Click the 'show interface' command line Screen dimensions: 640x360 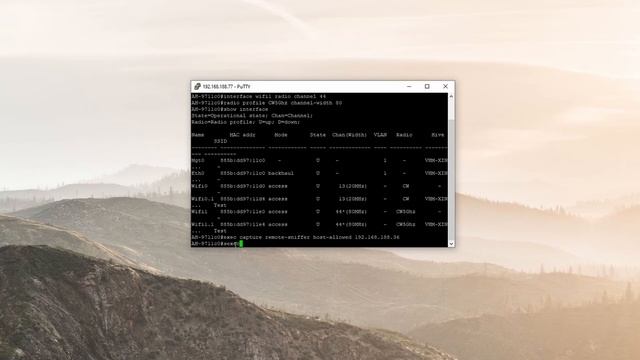230,109
